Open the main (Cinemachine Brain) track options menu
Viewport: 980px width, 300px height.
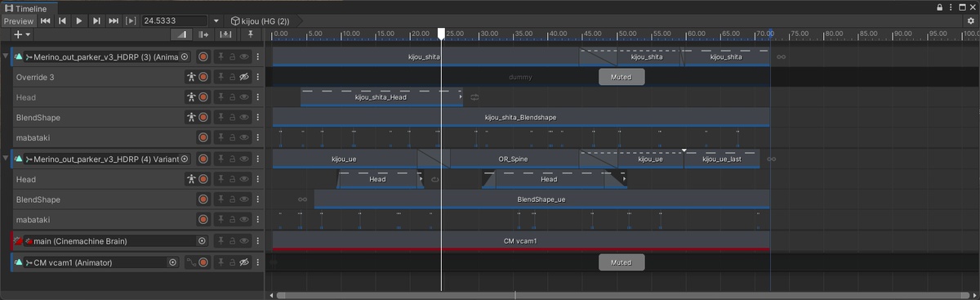pyautogui.click(x=257, y=241)
